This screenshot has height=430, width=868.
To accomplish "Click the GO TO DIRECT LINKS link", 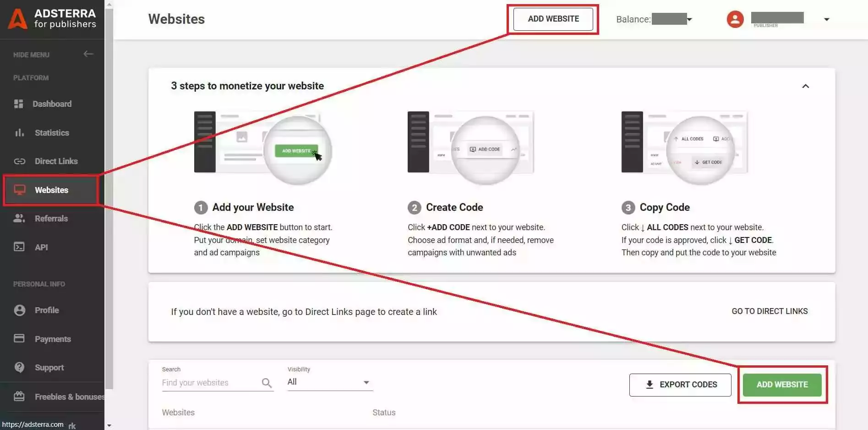I will click(x=769, y=311).
